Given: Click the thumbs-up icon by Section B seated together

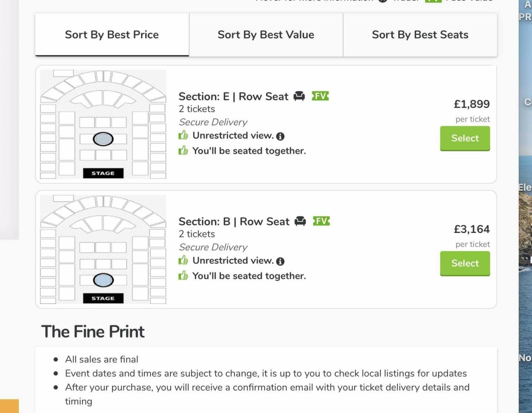Looking at the screenshot, I should [x=183, y=275].
